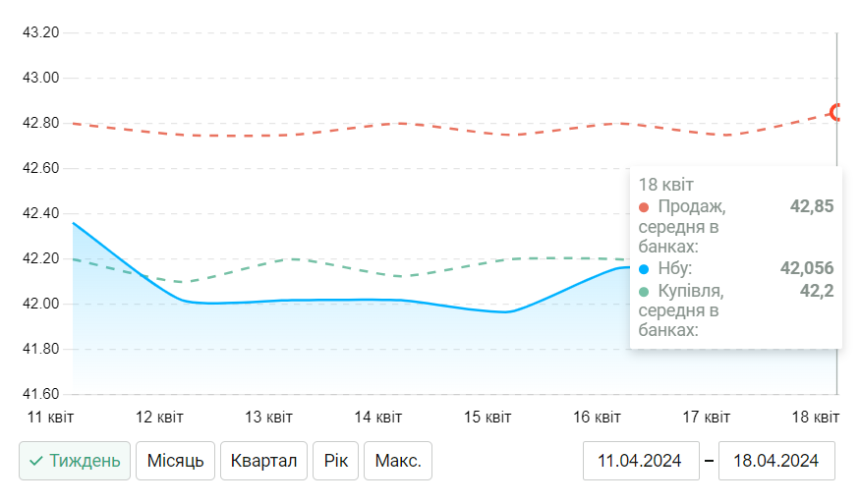Click the 14 квіт x-axis label
Image resolution: width=860 pixels, height=504 pixels.
pyautogui.click(x=377, y=418)
